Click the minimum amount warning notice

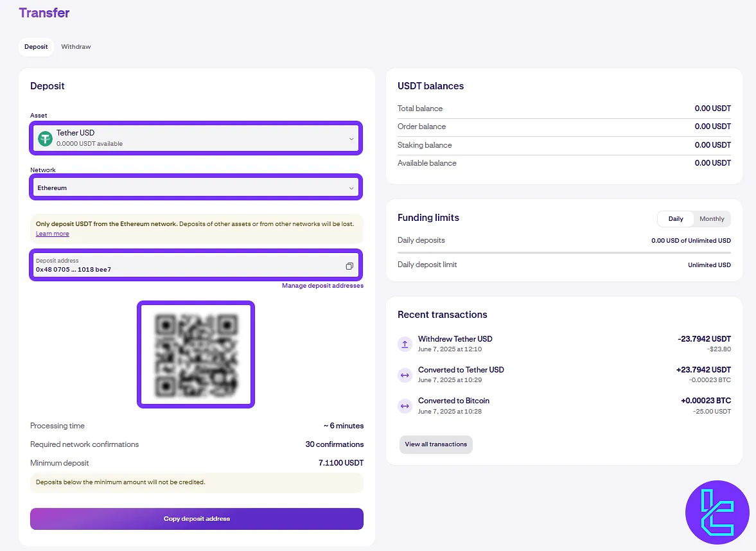click(x=197, y=482)
